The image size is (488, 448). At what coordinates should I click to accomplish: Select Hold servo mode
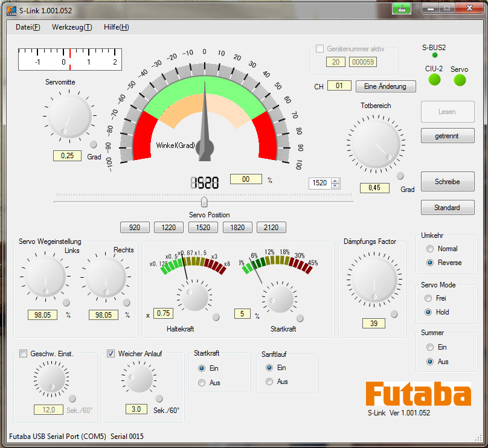point(428,312)
